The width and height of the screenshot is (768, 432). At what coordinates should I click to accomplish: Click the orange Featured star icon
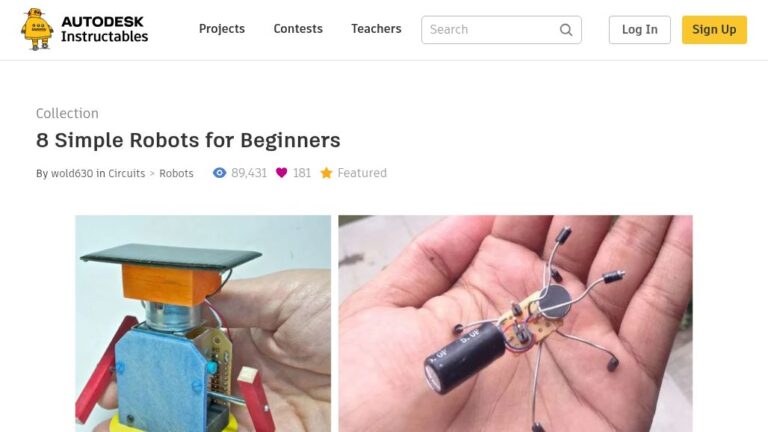326,173
